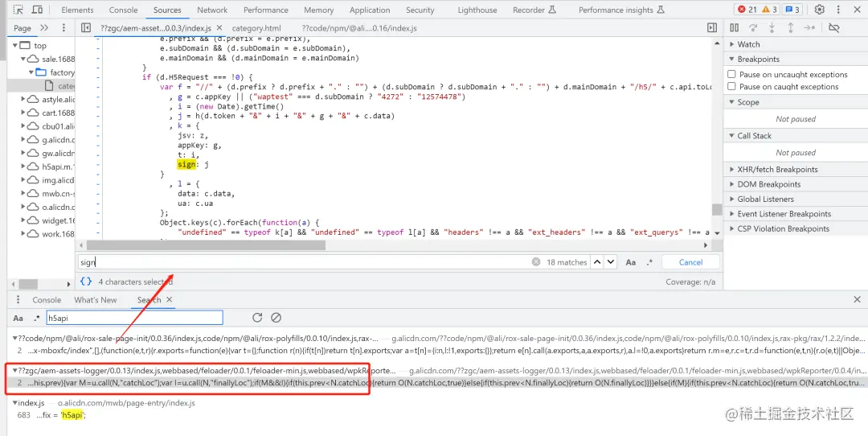Viewport: 868px width, 436px height.
Task: Enable Pause on uncaught exceptions
Action: (x=731, y=74)
